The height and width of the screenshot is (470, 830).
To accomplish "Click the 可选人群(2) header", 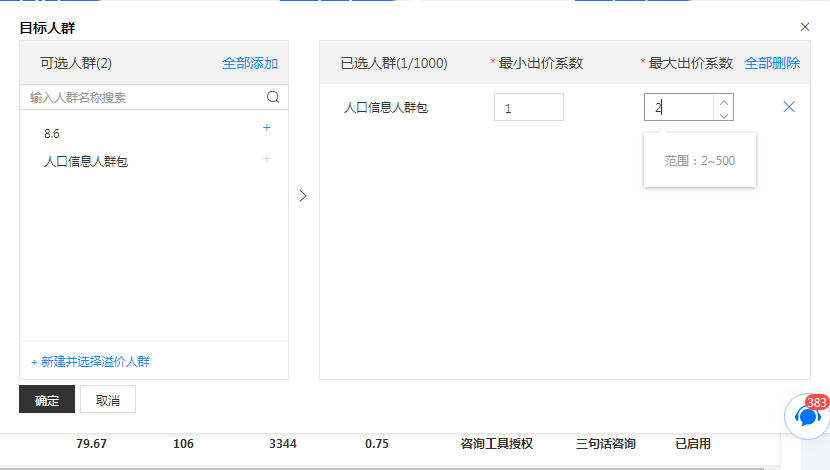I will tap(76, 63).
